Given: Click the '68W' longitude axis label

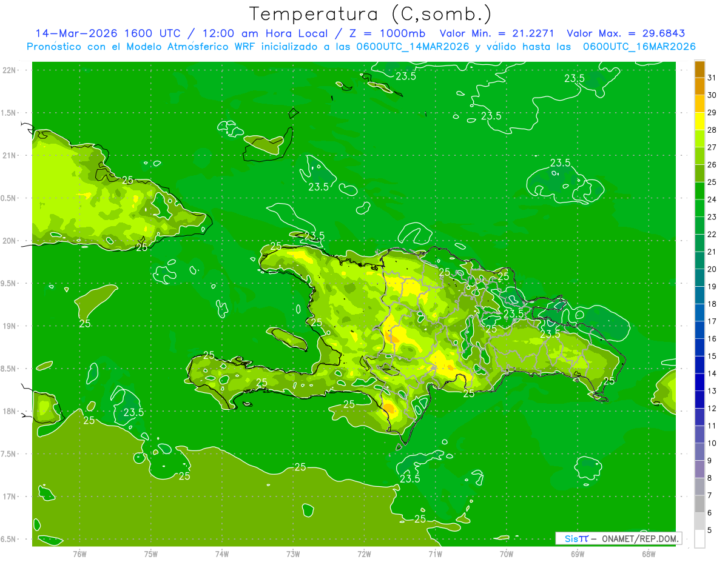Looking at the screenshot, I should [649, 554].
